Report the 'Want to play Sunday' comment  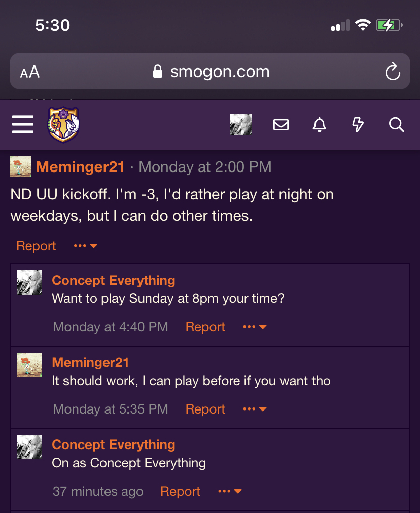pyautogui.click(x=205, y=327)
